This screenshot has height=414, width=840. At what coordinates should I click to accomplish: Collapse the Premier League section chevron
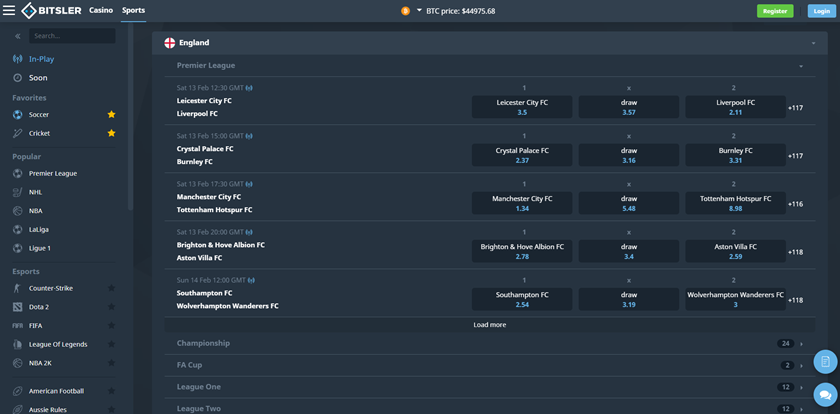[801, 66]
